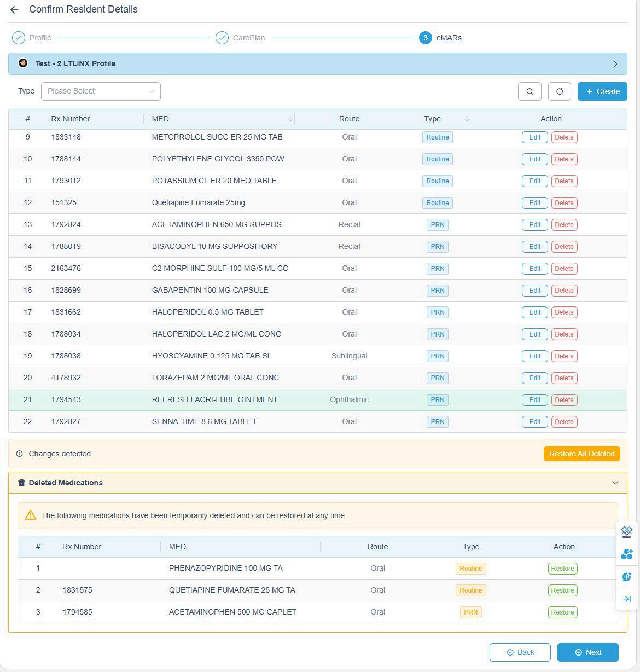Edit the GABAPENTIN 100 MG CAPSULE row

(x=534, y=291)
